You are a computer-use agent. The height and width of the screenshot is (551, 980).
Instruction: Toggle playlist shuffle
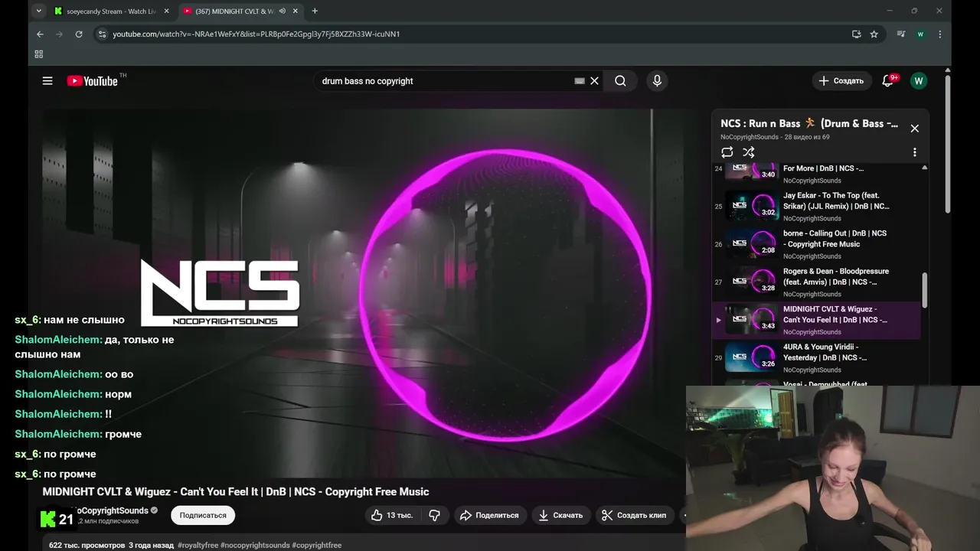(x=749, y=152)
